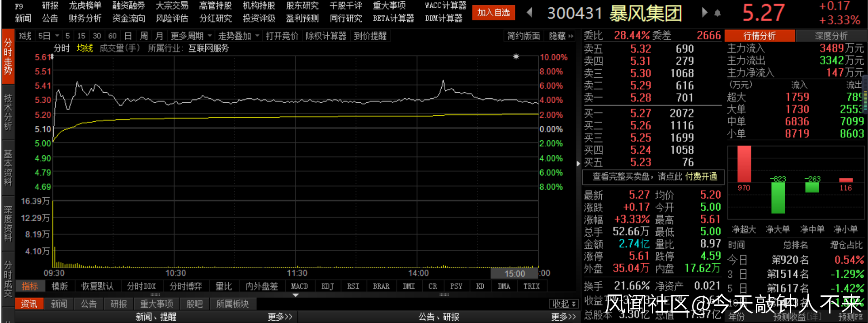Switch to K线 chart view
Image resolution: width=868 pixels, height=323 pixels.
coord(25,36)
